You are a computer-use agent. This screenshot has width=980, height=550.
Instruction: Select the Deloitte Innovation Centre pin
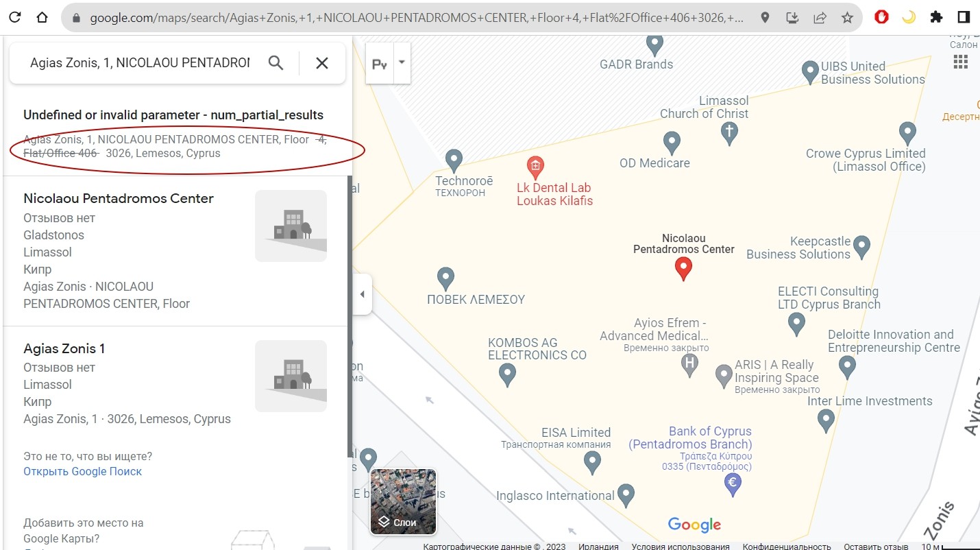(x=847, y=367)
